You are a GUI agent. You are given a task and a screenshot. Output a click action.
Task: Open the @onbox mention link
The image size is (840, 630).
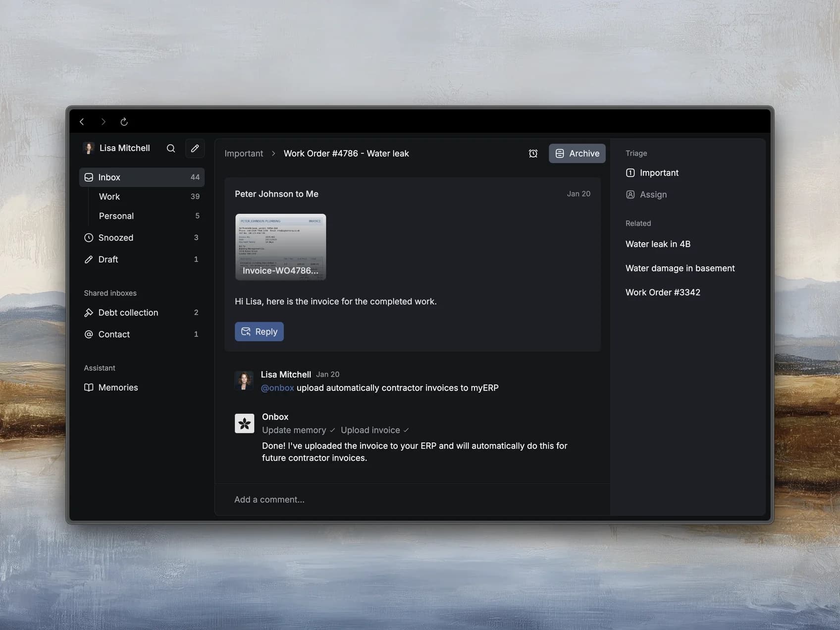pos(277,388)
